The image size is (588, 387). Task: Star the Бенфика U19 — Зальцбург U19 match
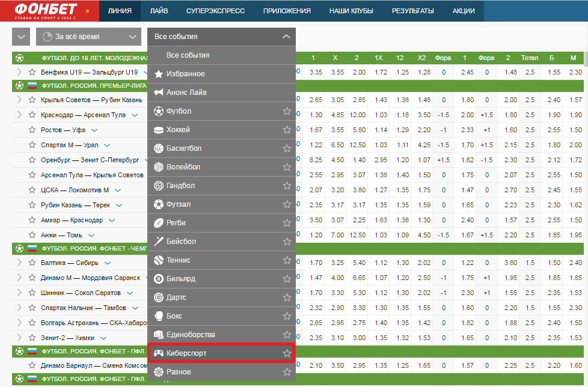click(x=32, y=72)
